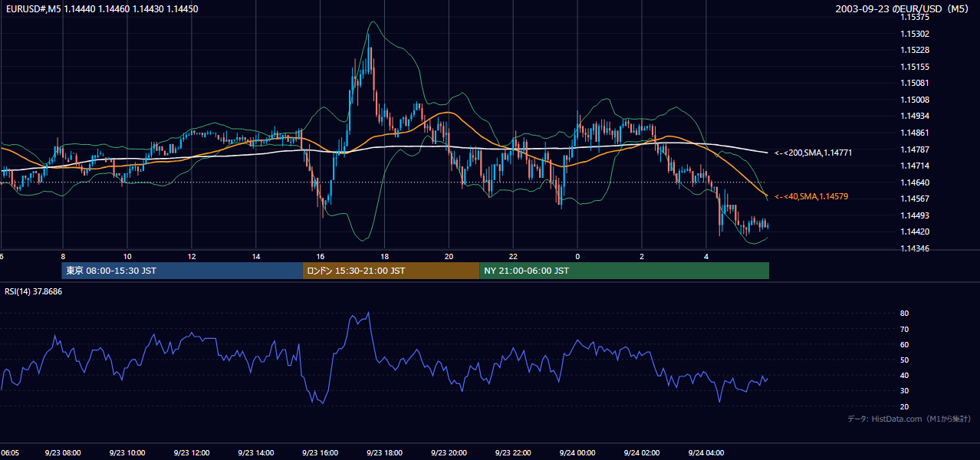This screenshot has height=460, width=980.
Task: Click price axis value 1.14420
Action: 914,232
